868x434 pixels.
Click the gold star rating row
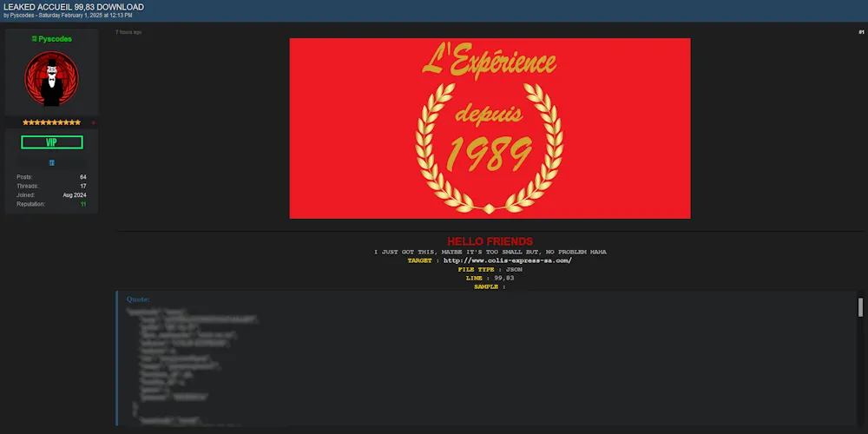[x=51, y=122]
